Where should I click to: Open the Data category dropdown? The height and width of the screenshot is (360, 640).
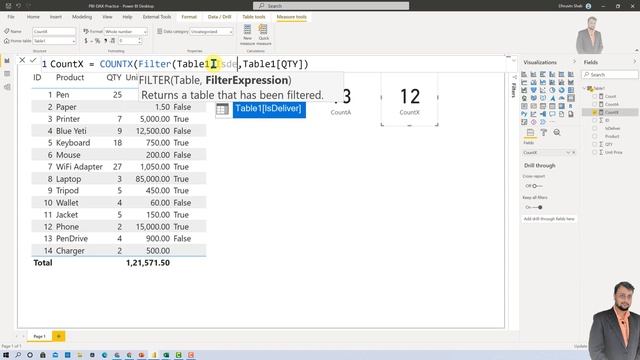(230, 31)
